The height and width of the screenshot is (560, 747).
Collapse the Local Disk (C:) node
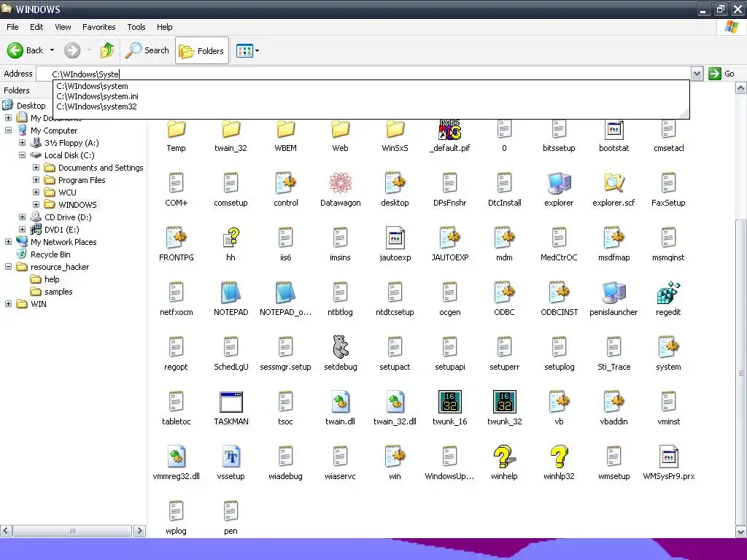22,155
